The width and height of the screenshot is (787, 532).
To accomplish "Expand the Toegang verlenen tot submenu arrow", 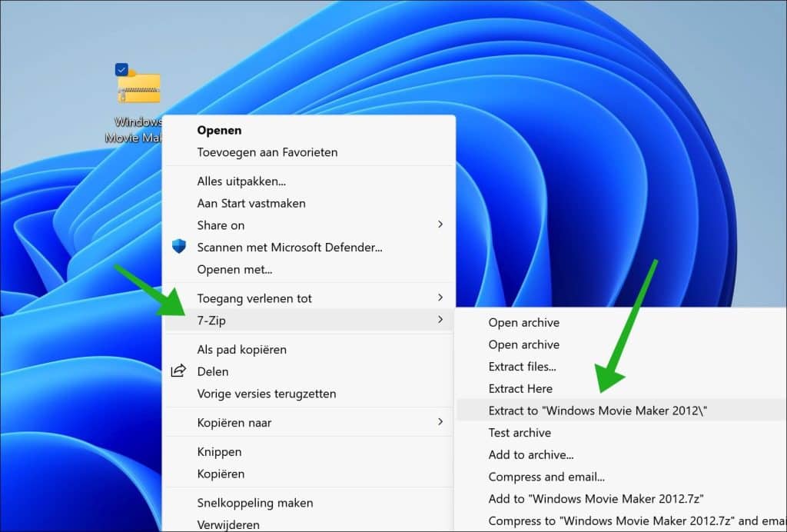I will click(440, 298).
